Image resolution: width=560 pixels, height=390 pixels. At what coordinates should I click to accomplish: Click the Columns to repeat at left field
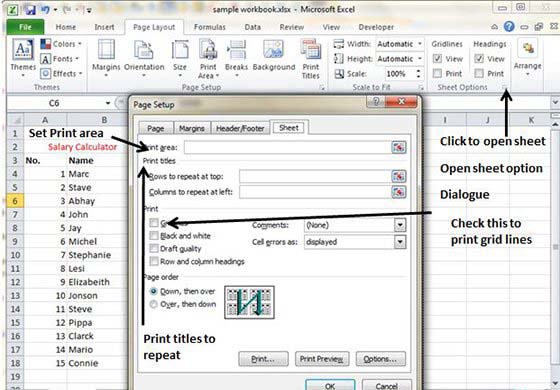tap(315, 192)
